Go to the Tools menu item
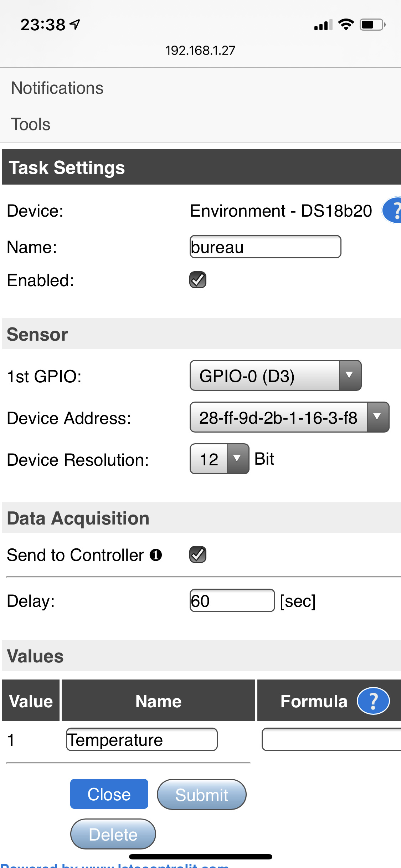The image size is (401, 868). coord(31,124)
